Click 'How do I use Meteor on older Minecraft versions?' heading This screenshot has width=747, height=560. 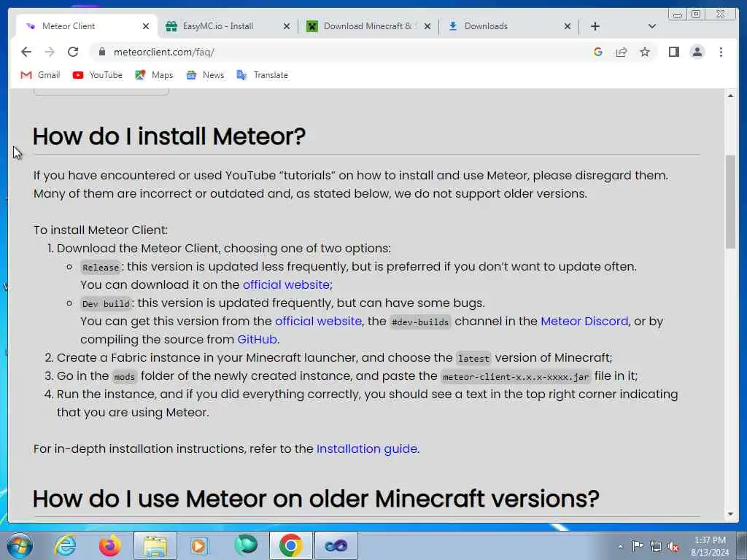[316, 499]
